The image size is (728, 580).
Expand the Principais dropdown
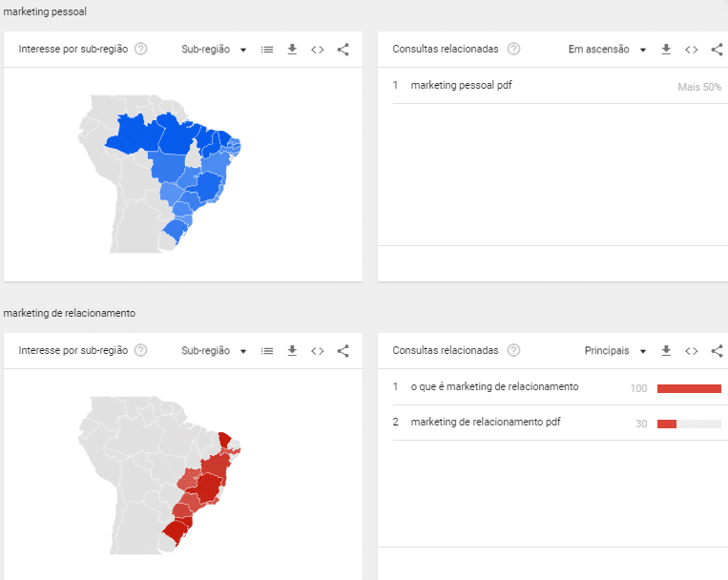click(x=615, y=351)
